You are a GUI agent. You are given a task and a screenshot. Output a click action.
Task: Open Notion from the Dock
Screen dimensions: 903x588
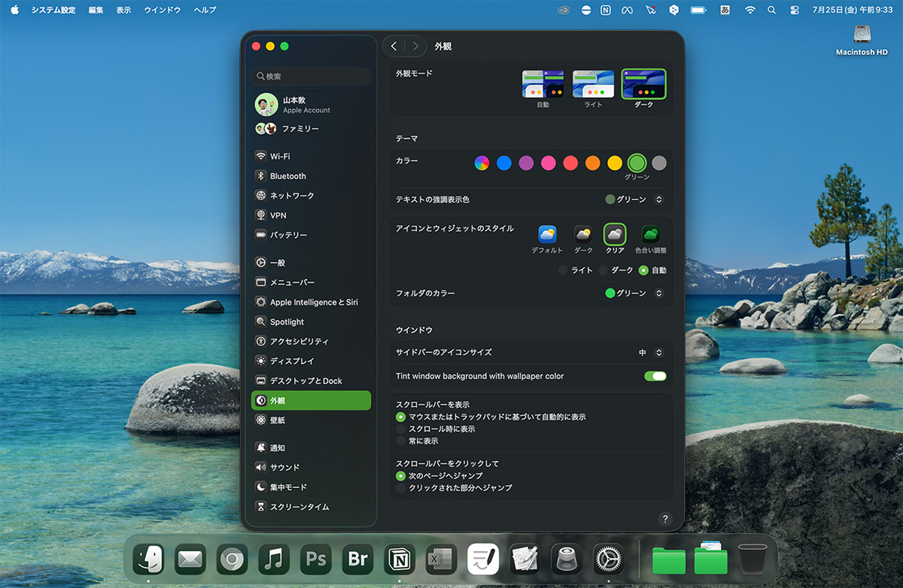[x=400, y=559]
